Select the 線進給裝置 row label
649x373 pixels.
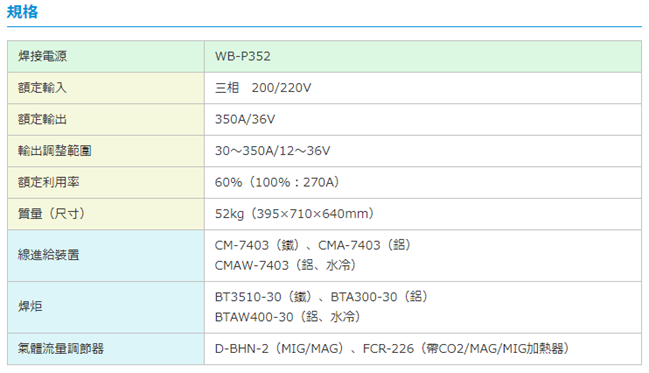point(106,255)
